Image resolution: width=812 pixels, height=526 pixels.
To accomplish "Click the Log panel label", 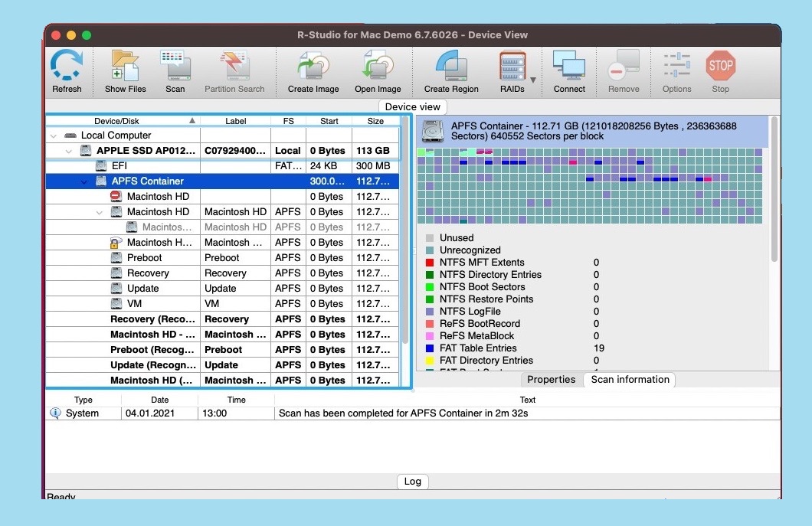I will point(412,482).
